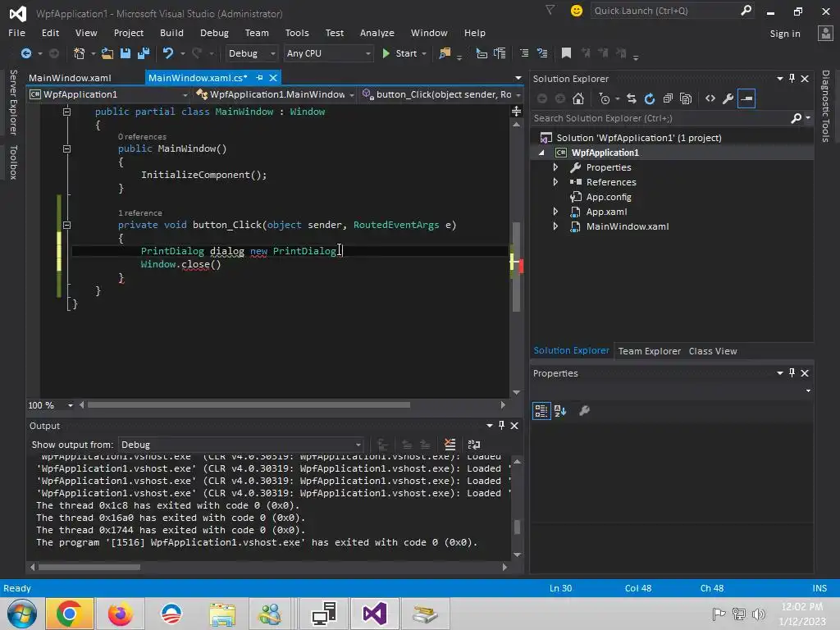840x630 pixels.
Task: Open the Debug configuration dropdown
Action: coord(252,53)
